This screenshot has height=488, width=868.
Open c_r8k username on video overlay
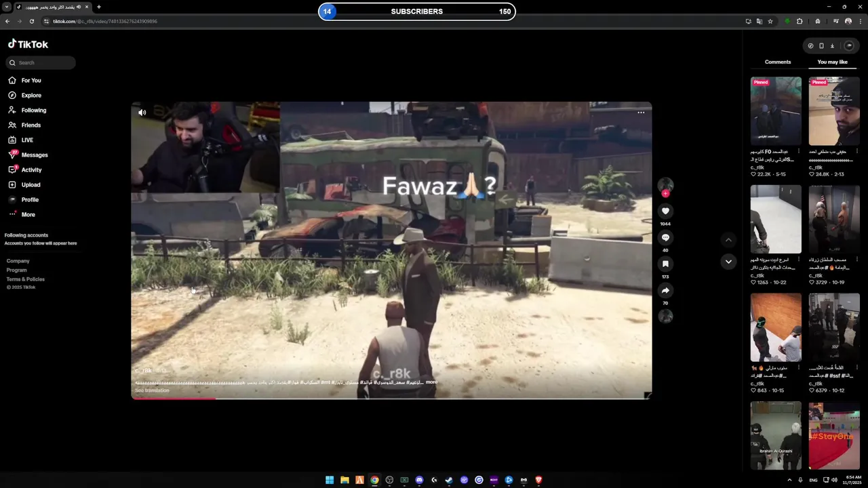click(144, 371)
